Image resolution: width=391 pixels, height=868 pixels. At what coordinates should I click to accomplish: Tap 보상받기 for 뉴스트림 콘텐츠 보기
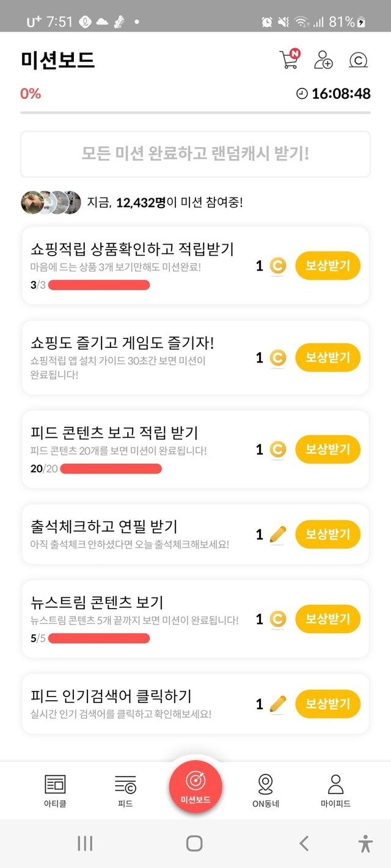pos(327,619)
